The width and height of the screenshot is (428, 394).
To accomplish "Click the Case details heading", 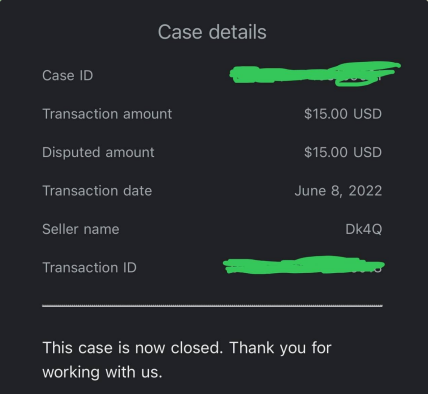I will tap(212, 32).
